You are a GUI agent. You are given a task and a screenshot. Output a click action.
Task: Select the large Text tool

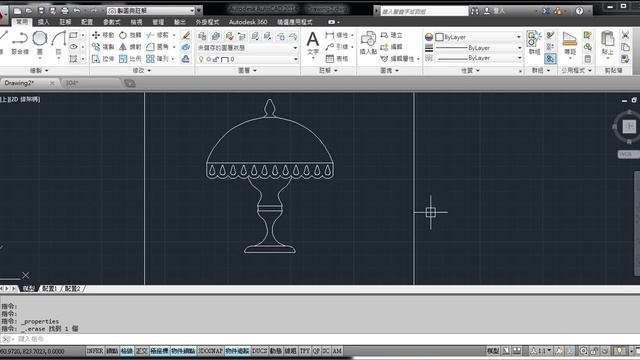[313, 43]
